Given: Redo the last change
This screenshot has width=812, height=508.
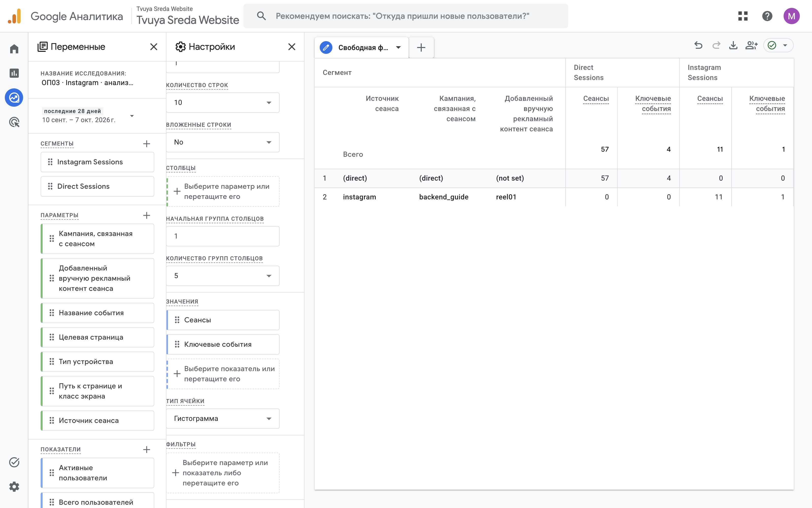Looking at the screenshot, I should click(716, 45).
